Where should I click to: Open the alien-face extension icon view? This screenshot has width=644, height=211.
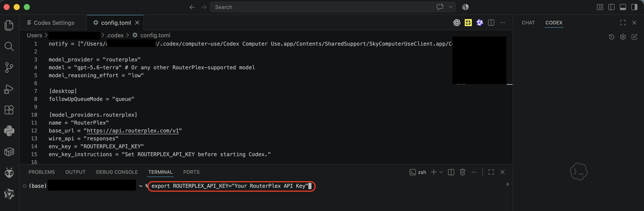[x=9, y=173]
